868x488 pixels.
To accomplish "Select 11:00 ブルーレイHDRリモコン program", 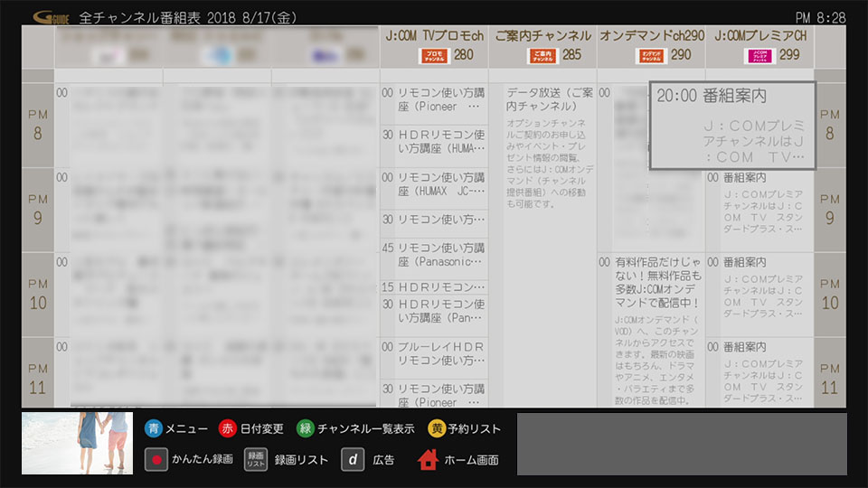I will point(435,358).
